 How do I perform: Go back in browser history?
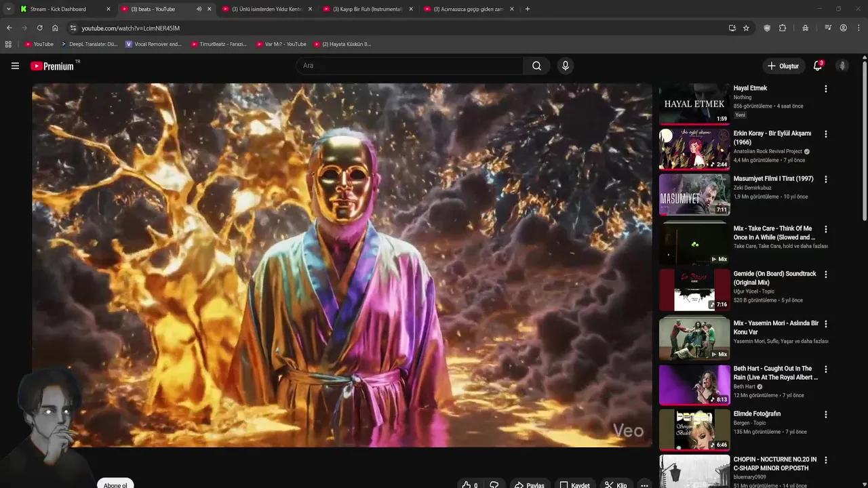click(9, 28)
